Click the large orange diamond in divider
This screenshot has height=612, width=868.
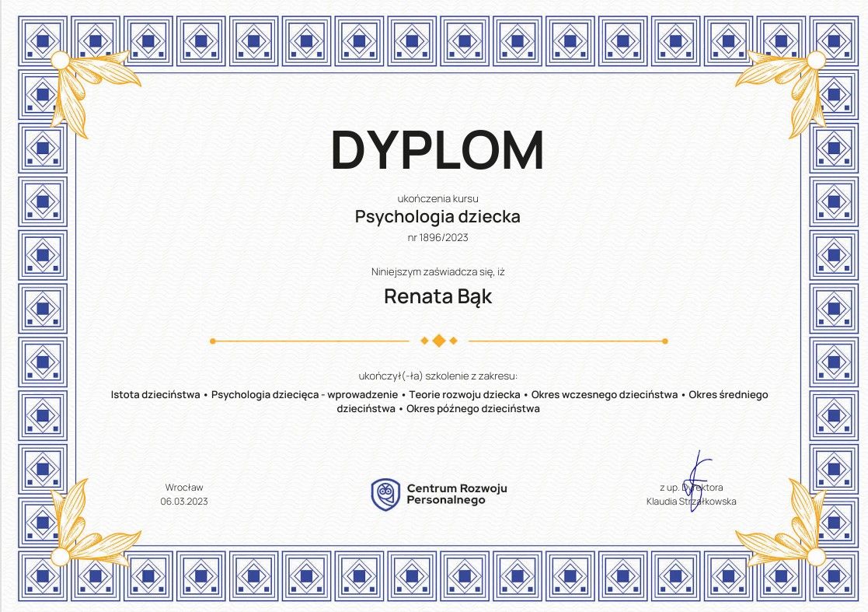(x=438, y=341)
